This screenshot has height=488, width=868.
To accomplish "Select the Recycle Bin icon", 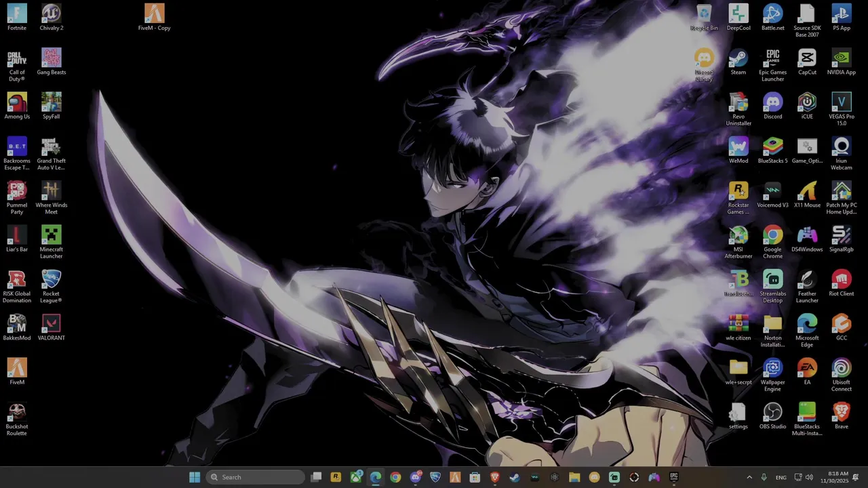I will tap(704, 17).
